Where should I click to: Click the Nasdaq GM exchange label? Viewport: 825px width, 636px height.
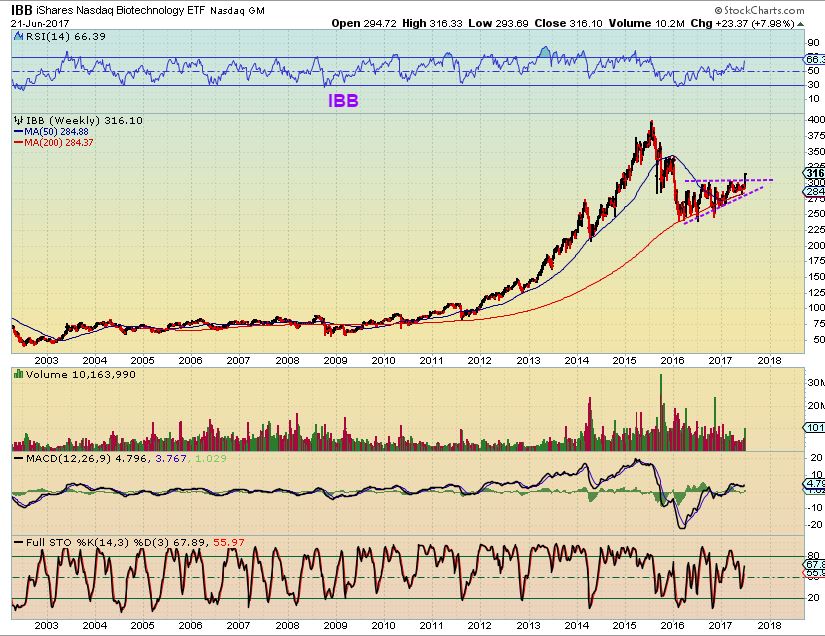point(237,11)
